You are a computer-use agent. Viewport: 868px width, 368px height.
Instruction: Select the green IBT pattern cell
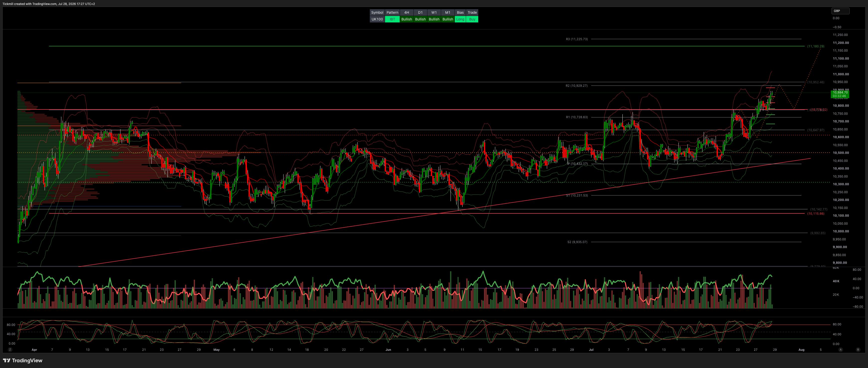[392, 19]
